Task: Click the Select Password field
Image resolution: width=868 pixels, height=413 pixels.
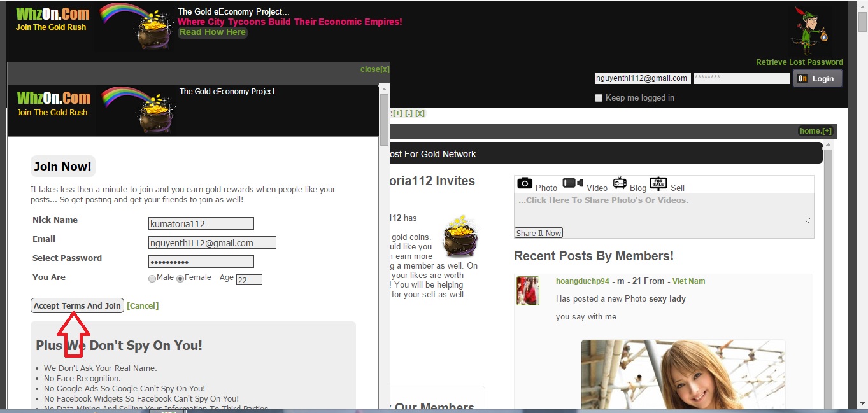Action: coord(201,262)
